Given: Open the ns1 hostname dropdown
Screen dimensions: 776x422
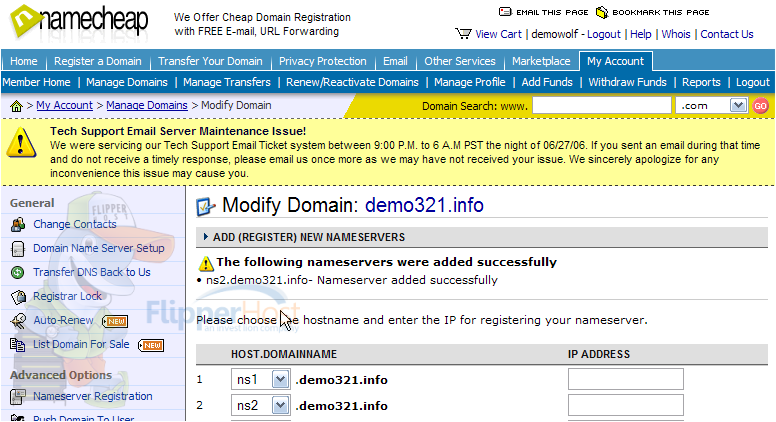Looking at the screenshot, I should (x=280, y=379).
